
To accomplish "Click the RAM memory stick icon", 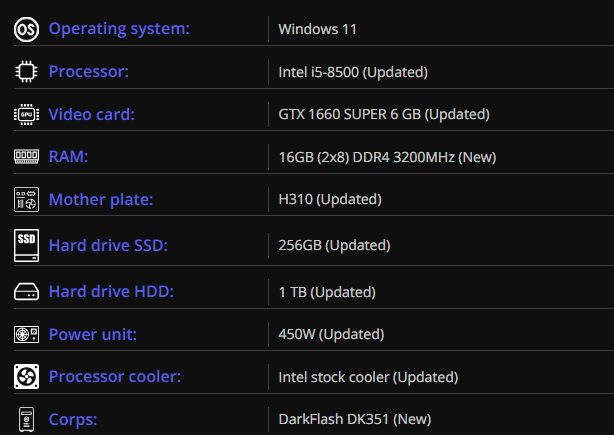I will (x=26, y=156).
